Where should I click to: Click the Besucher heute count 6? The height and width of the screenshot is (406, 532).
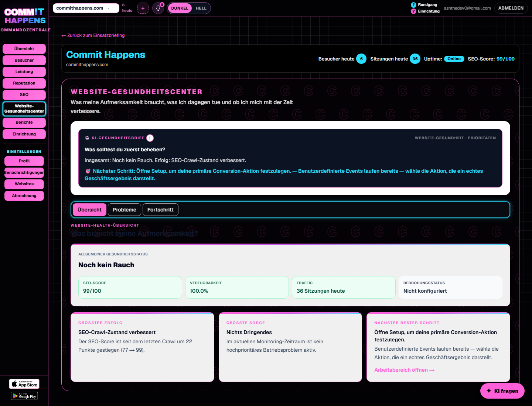tap(361, 59)
